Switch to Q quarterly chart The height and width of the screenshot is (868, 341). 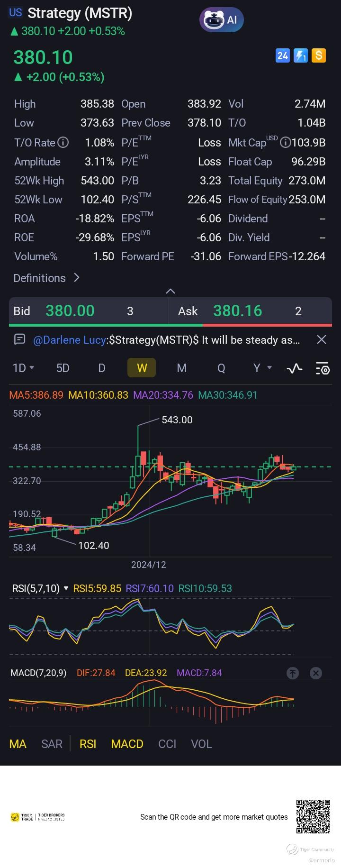221,368
